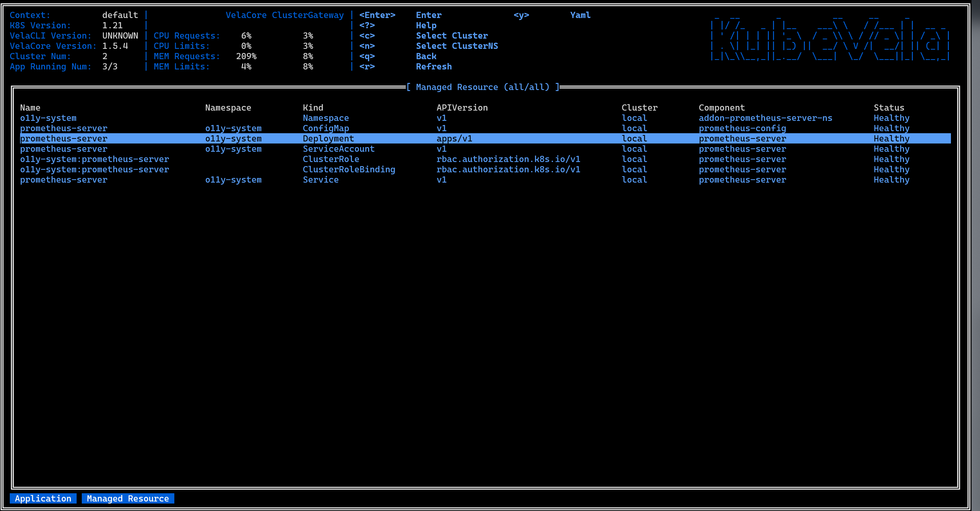The image size is (980, 511).
Task: Click the Context value default
Action: pos(120,15)
